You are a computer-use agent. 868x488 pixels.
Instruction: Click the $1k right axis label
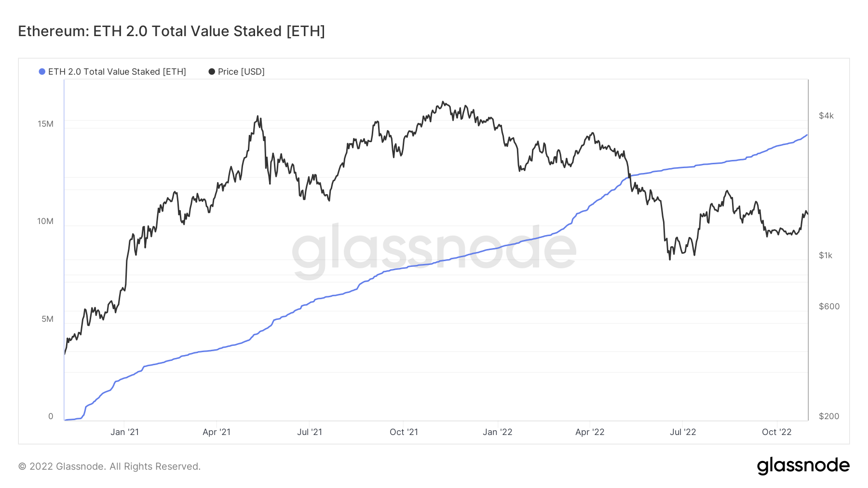tap(826, 255)
